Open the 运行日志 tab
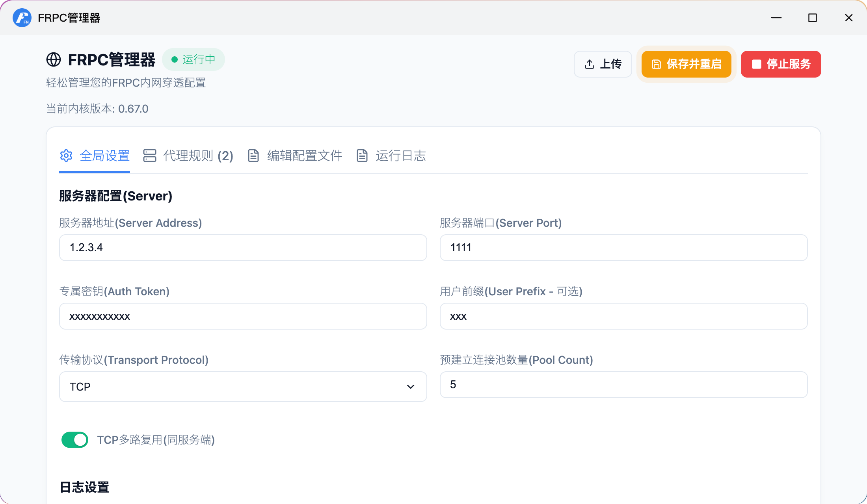The height and width of the screenshot is (504, 867). pos(400,156)
